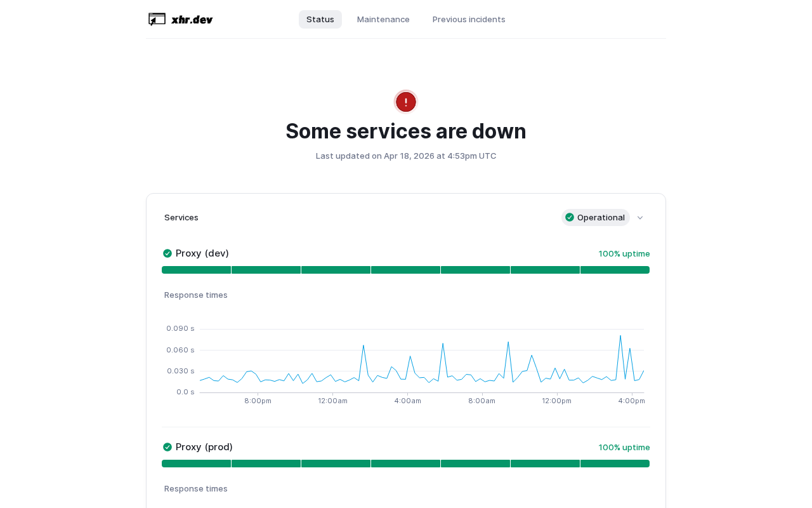The height and width of the screenshot is (508, 812).
Task: Click the xhr.dev brand name
Action: (192, 20)
